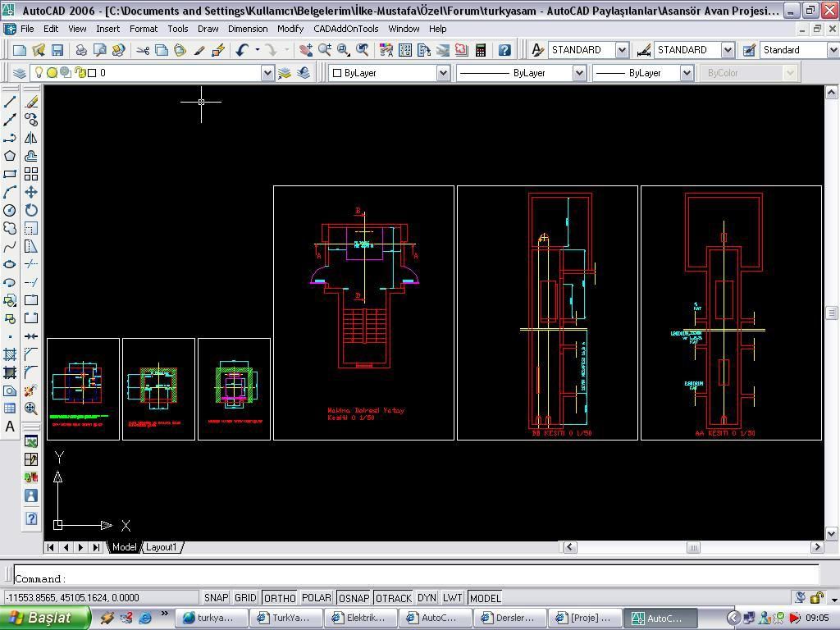Click in the Command line input
Viewport: 840px width, 630px height.
point(410,578)
